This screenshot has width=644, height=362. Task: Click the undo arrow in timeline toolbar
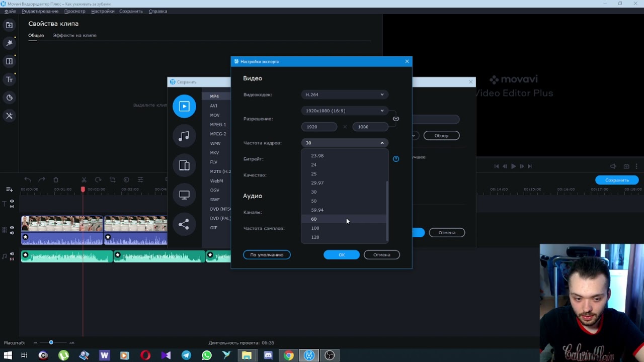[x=28, y=180]
